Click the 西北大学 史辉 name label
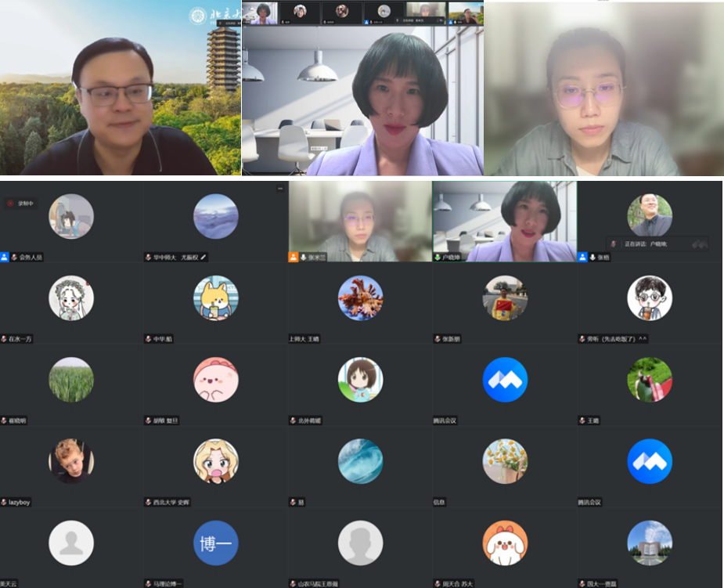 pyautogui.click(x=172, y=502)
